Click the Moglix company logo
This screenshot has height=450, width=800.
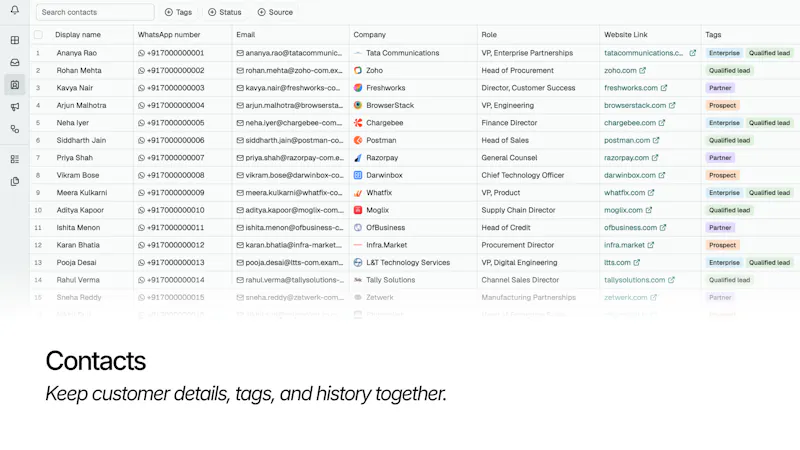pyautogui.click(x=358, y=210)
